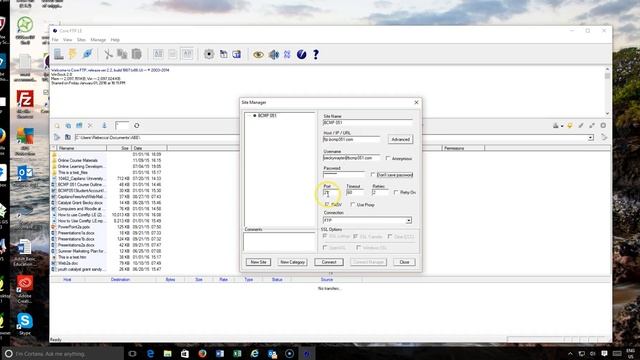This screenshot has width=640, height=360.
Task: Click the gear icon at remote pane toolbar end
Action: (x=603, y=125)
